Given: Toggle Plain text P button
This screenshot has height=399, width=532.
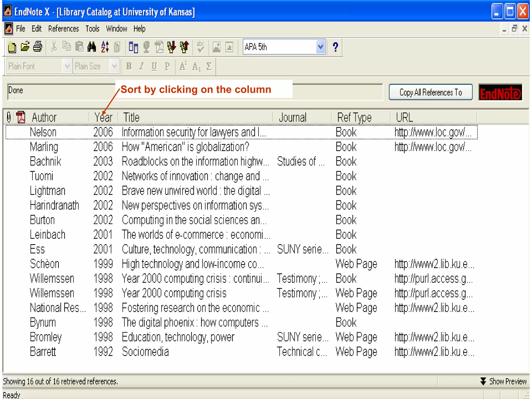Looking at the screenshot, I should (167, 66).
